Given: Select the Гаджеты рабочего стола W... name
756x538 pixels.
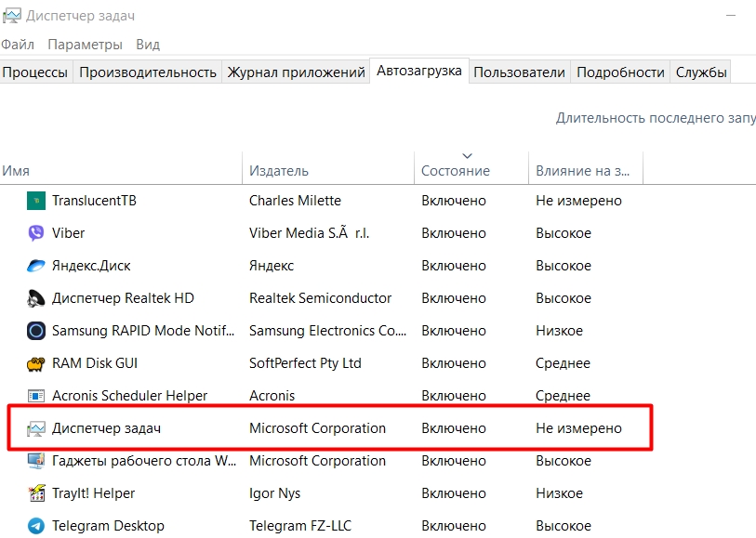Looking at the screenshot, I should pyautogui.click(x=144, y=461).
